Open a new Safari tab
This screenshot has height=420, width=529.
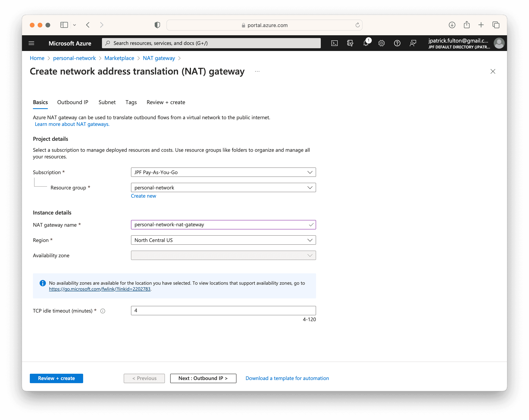[x=481, y=25]
